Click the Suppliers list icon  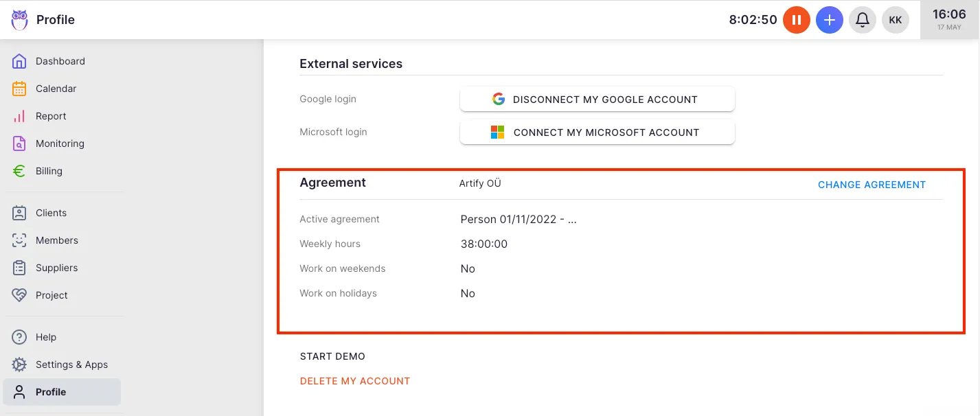click(21, 268)
